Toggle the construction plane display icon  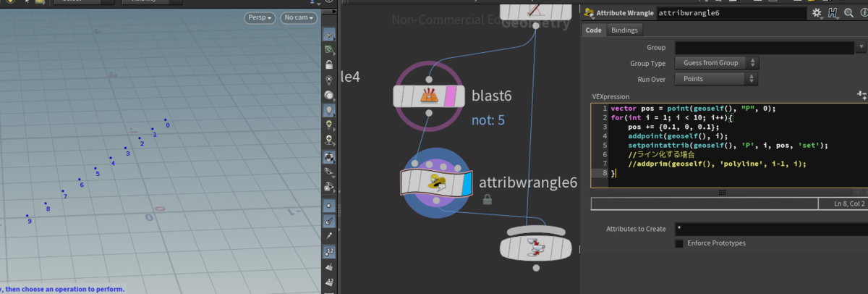click(329, 51)
